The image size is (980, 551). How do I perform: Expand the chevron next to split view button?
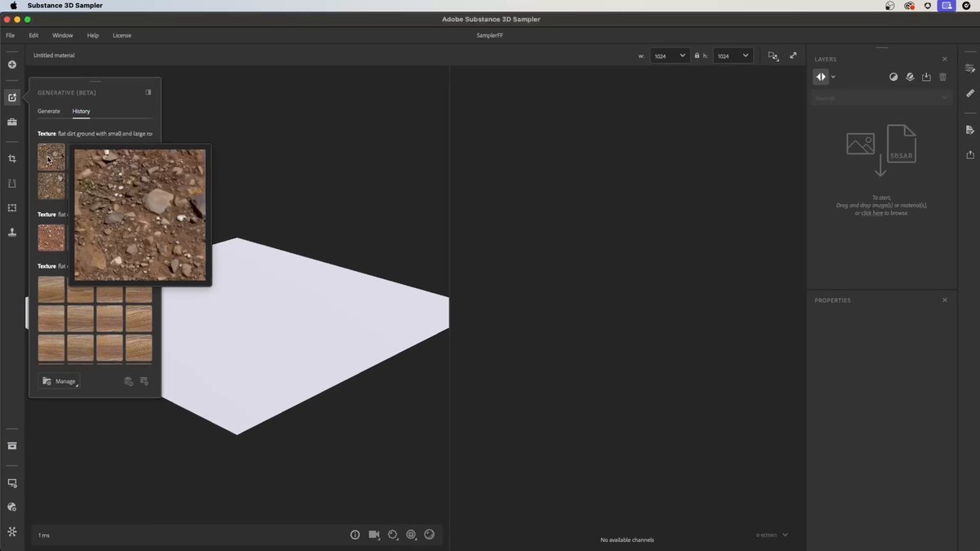[833, 77]
